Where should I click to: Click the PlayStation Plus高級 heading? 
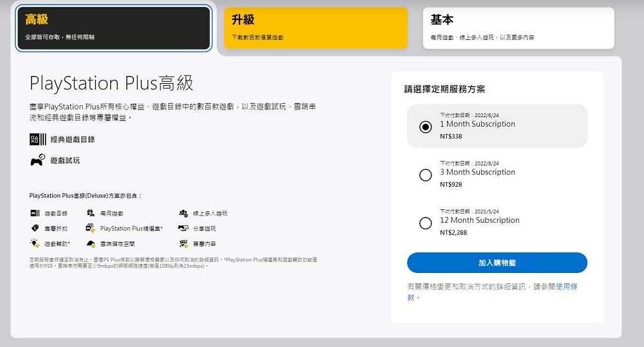coord(111,83)
